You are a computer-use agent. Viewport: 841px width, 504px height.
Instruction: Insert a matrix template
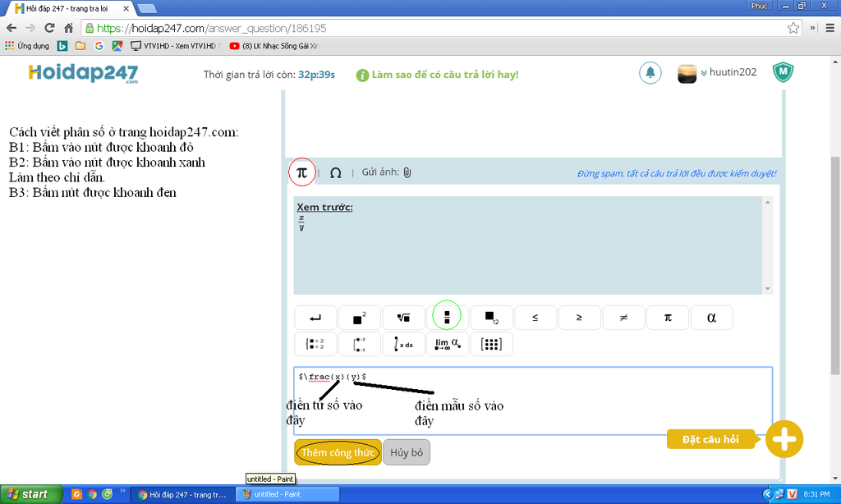[491, 344]
